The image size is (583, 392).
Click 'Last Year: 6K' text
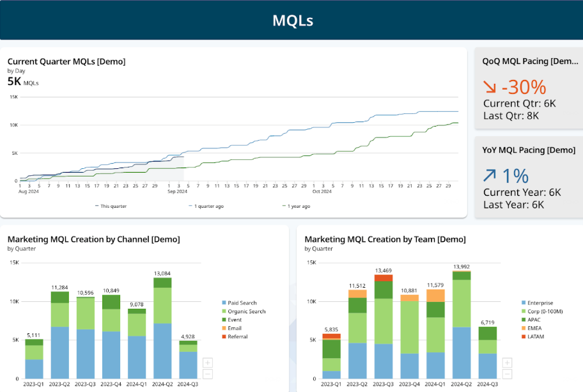pyautogui.click(x=513, y=205)
